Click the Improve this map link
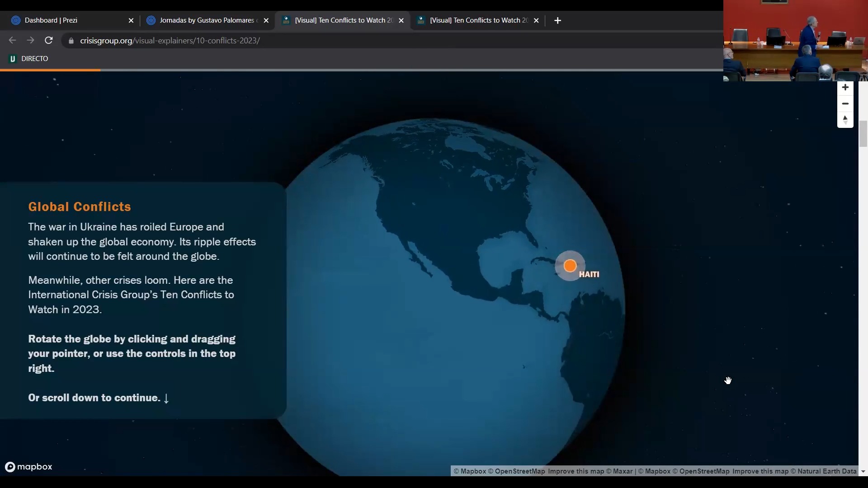868x488 pixels. 576,471
